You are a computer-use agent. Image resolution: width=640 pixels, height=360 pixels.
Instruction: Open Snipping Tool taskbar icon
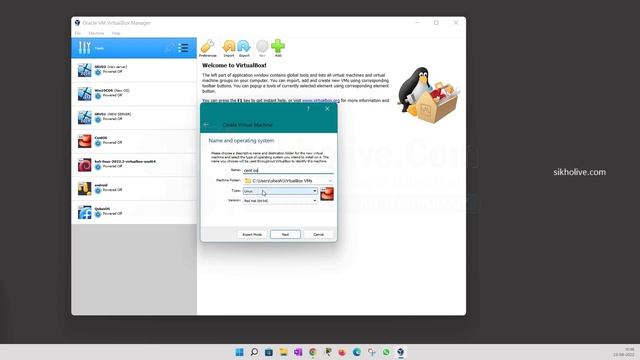pyautogui.click(x=371, y=352)
